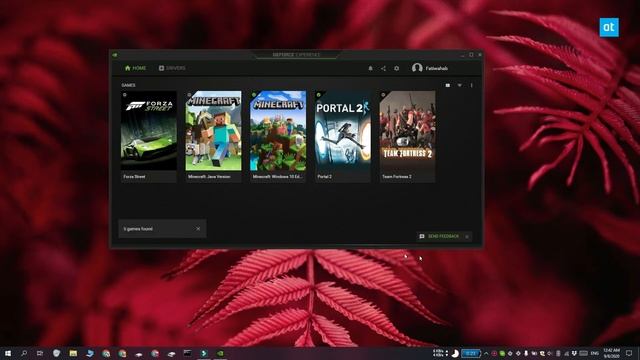Open the taskbar search icon
The height and width of the screenshot is (360, 640).
24,353
